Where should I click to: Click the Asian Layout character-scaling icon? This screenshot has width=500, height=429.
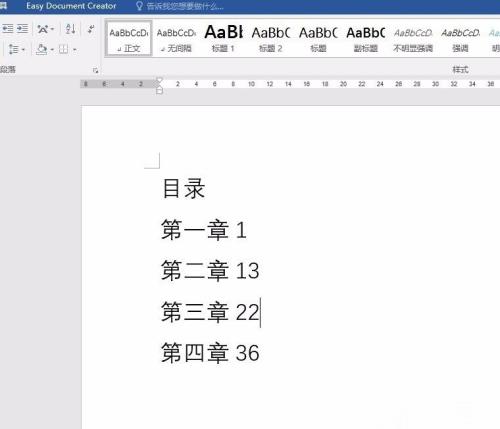(43, 29)
